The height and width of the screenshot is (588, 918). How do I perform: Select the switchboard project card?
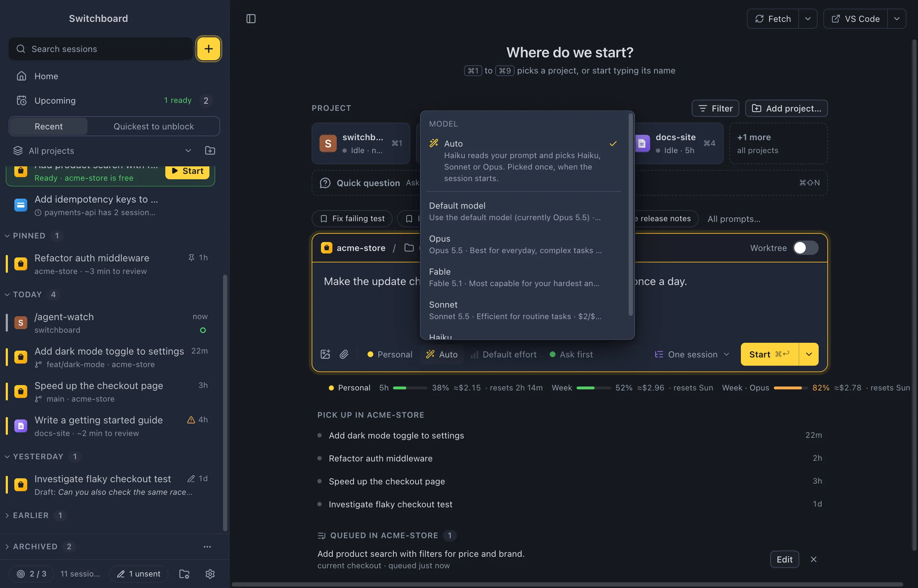click(x=361, y=143)
